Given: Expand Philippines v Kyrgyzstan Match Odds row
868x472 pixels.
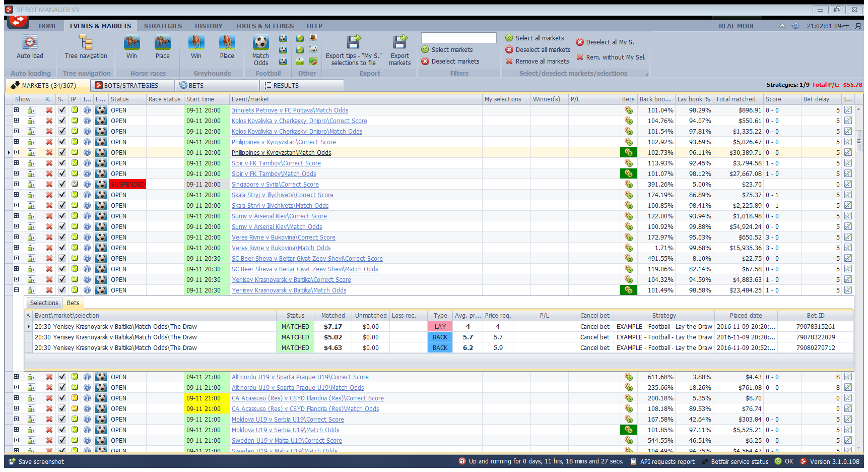Looking at the screenshot, I should [x=16, y=152].
